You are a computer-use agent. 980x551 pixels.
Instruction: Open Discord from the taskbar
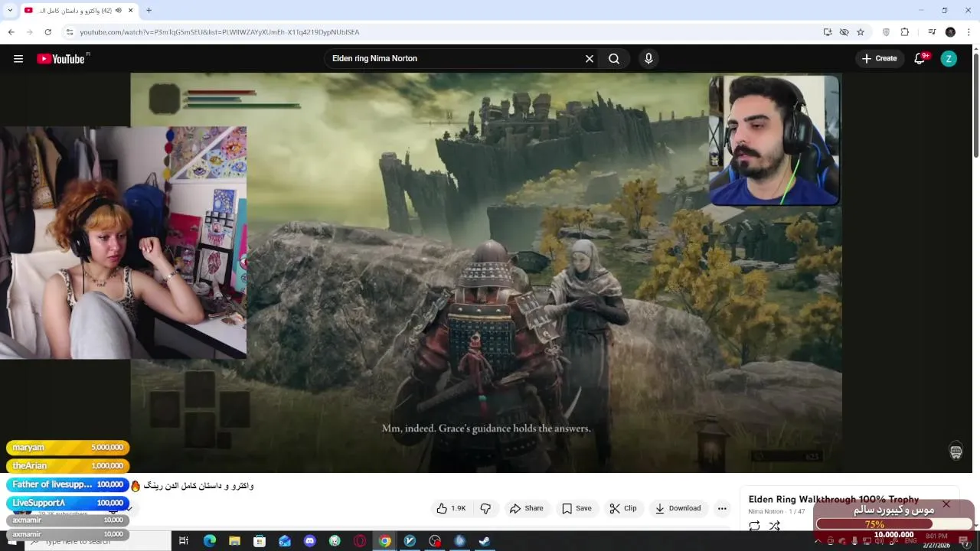click(309, 541)
